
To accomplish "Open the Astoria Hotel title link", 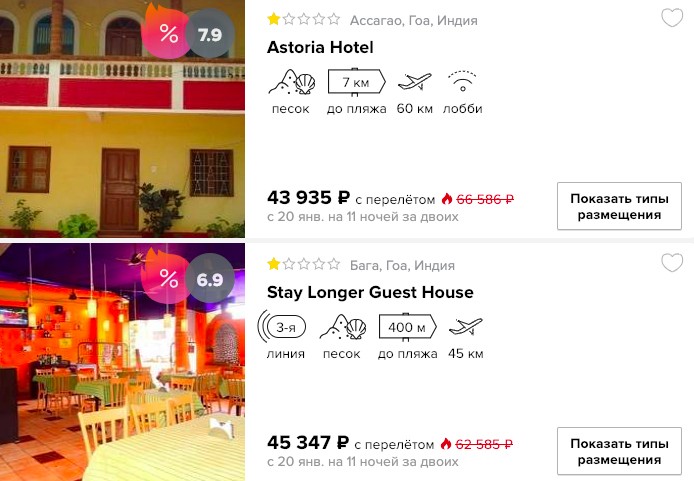I will click(x=320, y=47).
